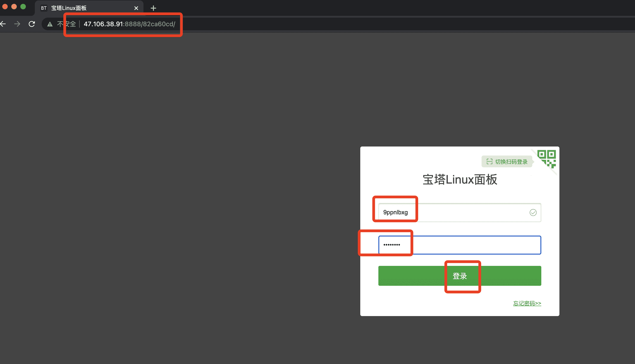Click the 切换扫码登录 label
The height and width of the screenshot is (364, 635).
coord(511,162)
